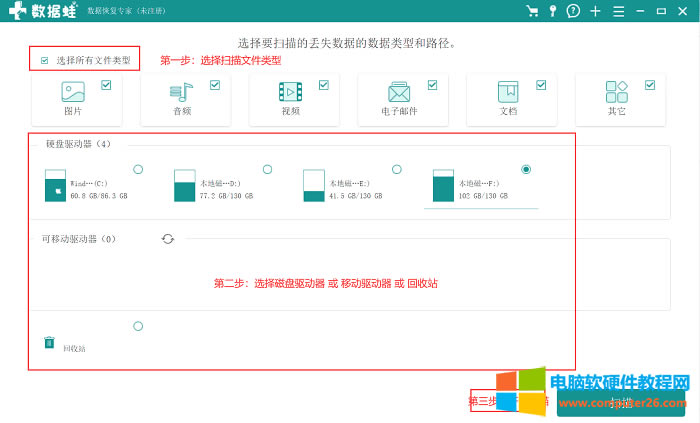Image resolution: width=700 pixels, height=423 pixels.
Task: Refresh the removable drives list
Action: pyautogui.click(x=168, y=239)
